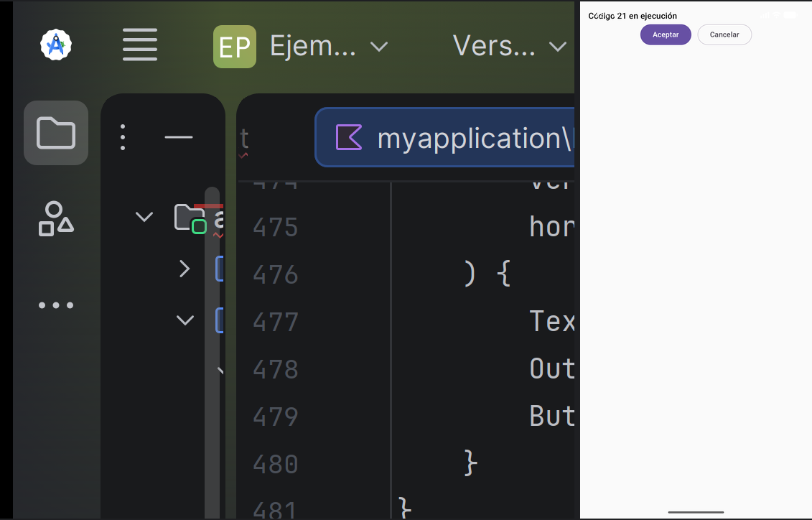Show more tool windows ellipsis
This screenshot has height=520, width=812.
click(x=56, y=305)
